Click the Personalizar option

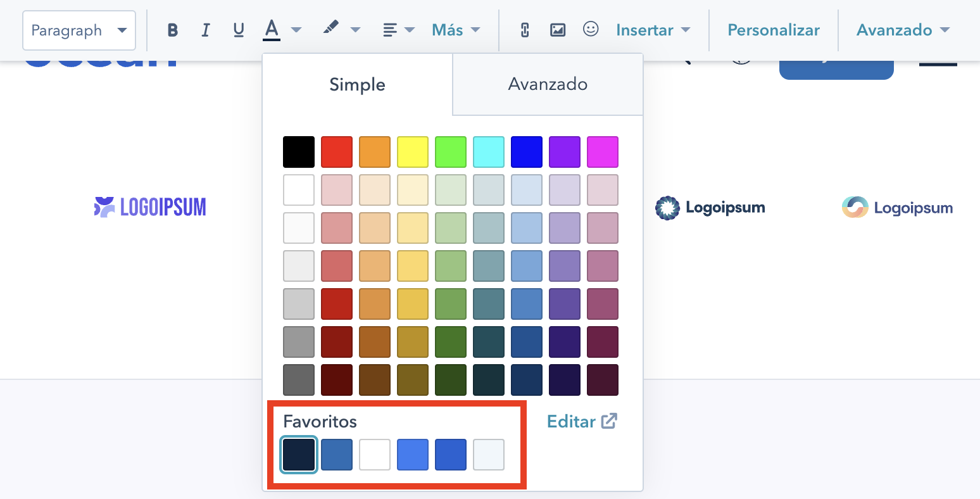[x=773, y=29]
